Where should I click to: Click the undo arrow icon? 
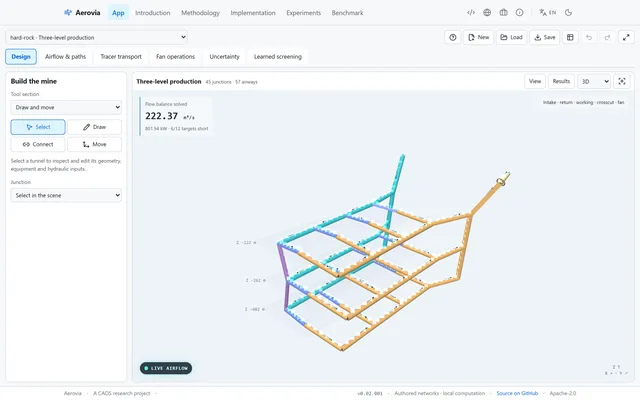589,37
